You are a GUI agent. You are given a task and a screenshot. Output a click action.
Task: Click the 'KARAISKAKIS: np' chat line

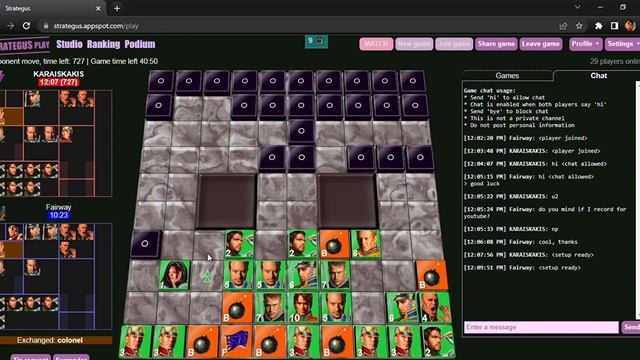click(x=511, y=229)
